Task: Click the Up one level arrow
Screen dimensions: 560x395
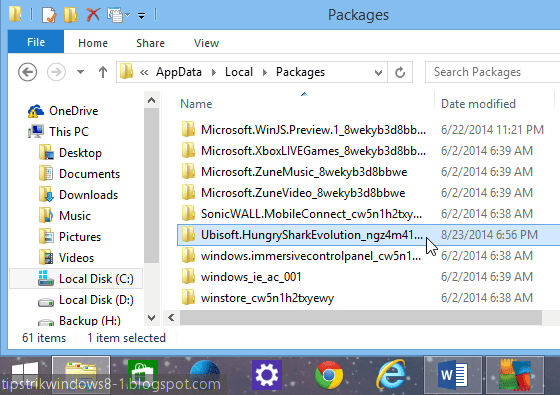Action: point(103,72)
